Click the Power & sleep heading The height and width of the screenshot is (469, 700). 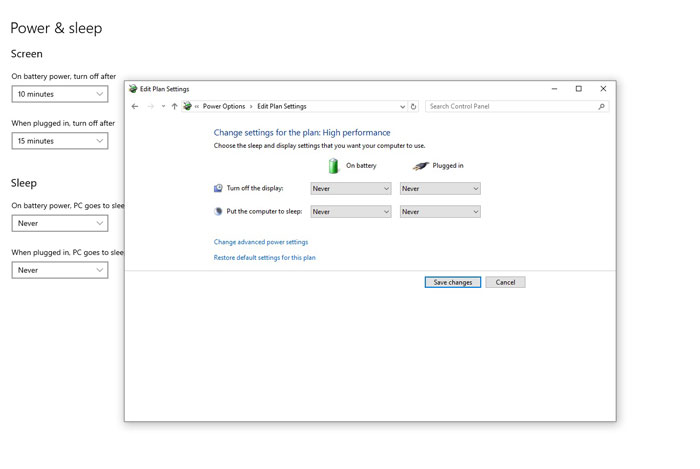coord(56,28)
